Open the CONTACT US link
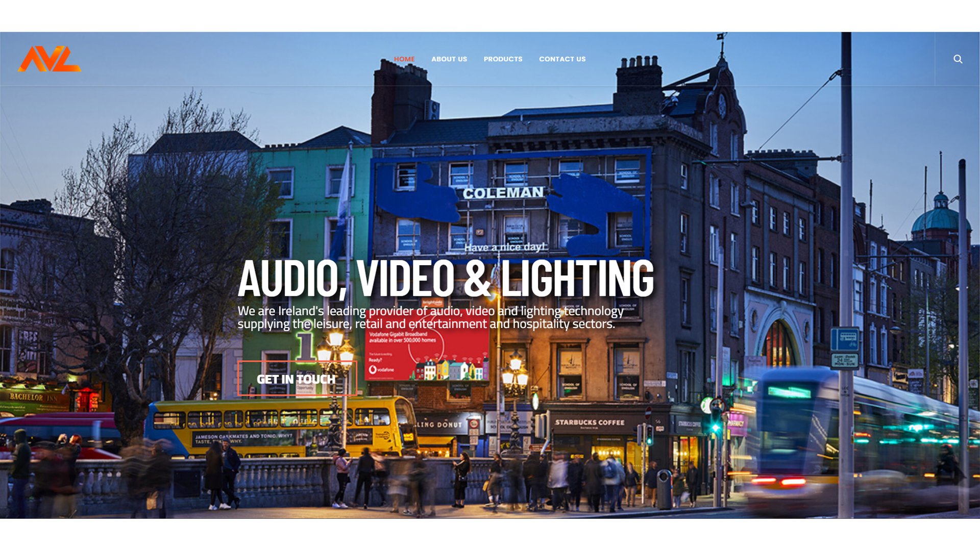Viewport: 980px width, 551px height. tap(562, 59)
